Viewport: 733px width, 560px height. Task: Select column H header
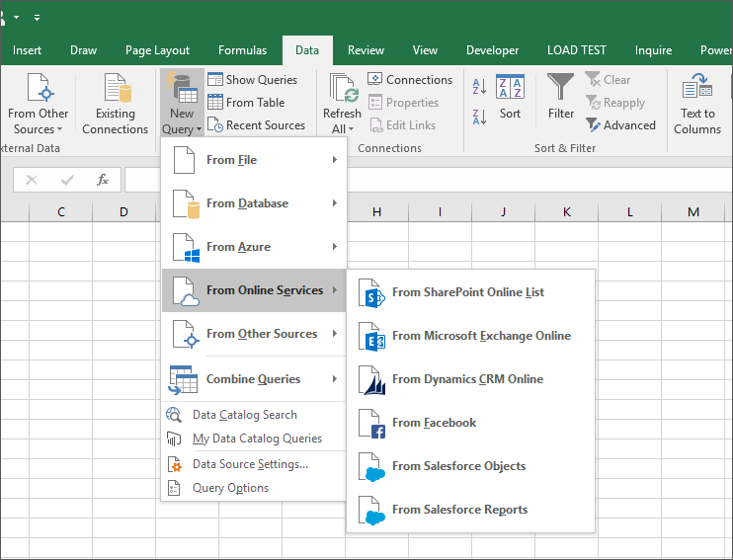tap(376, 211)
